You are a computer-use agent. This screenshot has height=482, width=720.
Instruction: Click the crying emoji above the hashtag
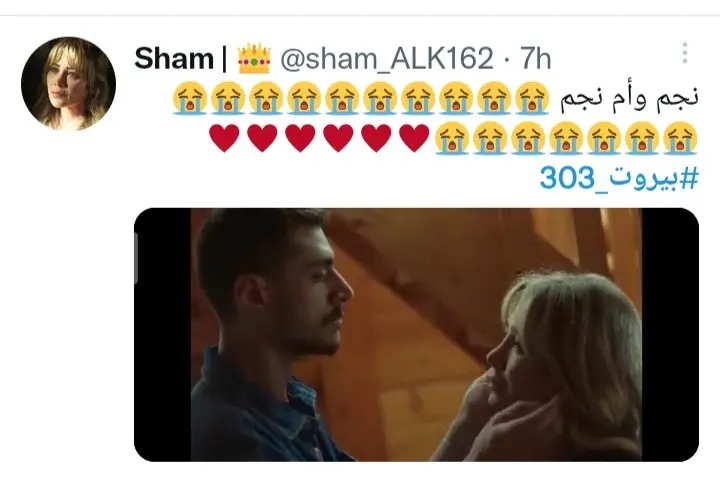(x=680, y=138)
